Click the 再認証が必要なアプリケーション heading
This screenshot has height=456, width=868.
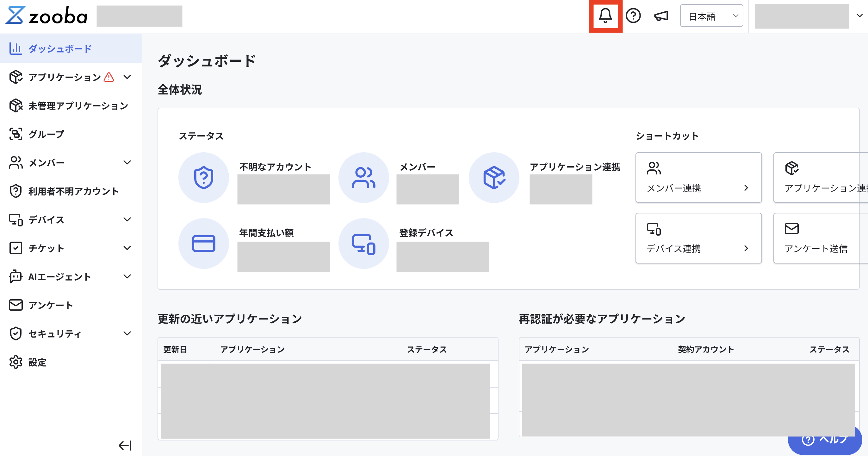pyautogui.click(x=602, y=319)
